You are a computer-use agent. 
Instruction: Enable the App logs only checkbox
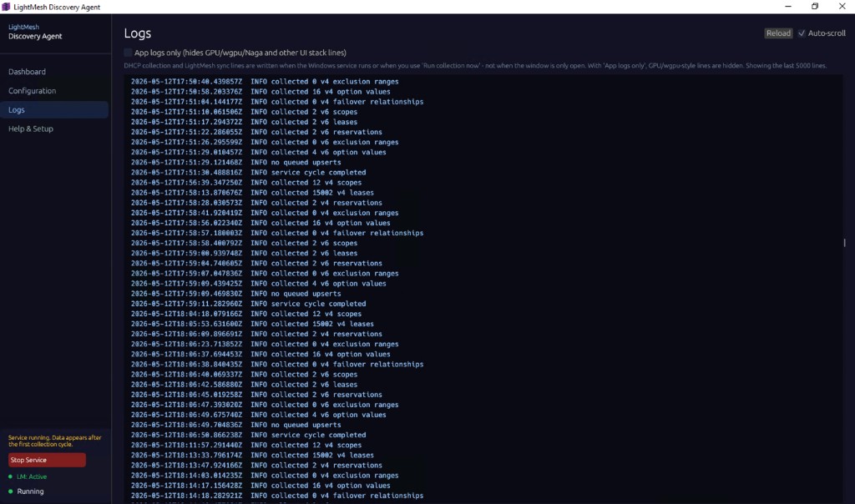pos(128,53)
